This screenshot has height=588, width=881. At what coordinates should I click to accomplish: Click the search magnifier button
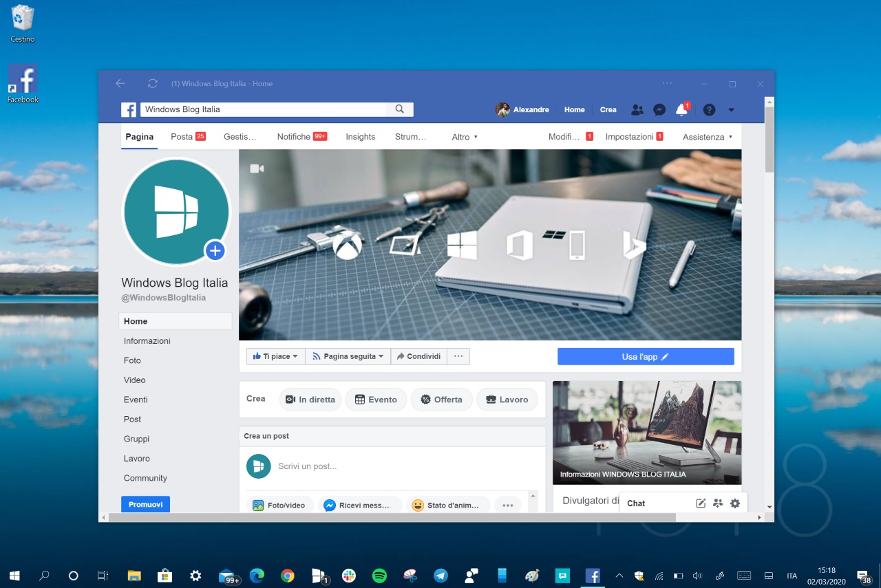(399, 109)
